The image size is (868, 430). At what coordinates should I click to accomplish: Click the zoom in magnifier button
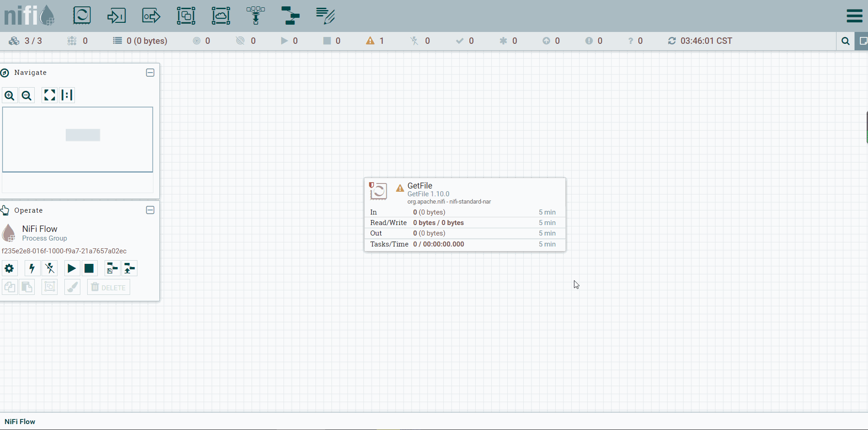tap(10, 95)
